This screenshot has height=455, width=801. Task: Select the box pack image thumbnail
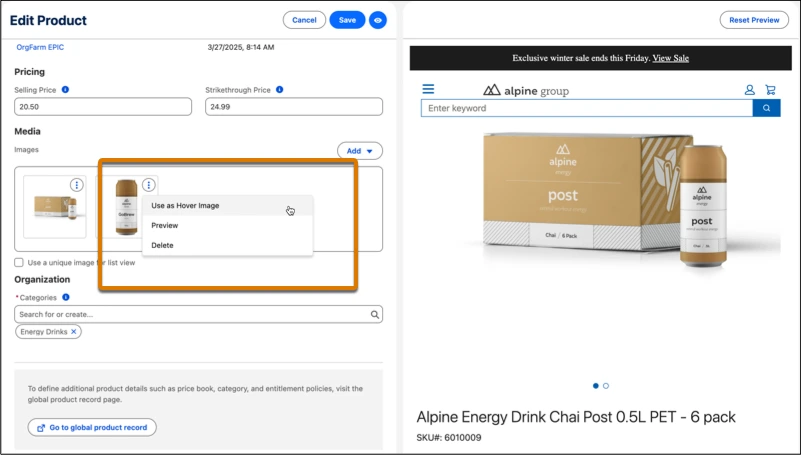pyautogui.click(x=55, y=207)
